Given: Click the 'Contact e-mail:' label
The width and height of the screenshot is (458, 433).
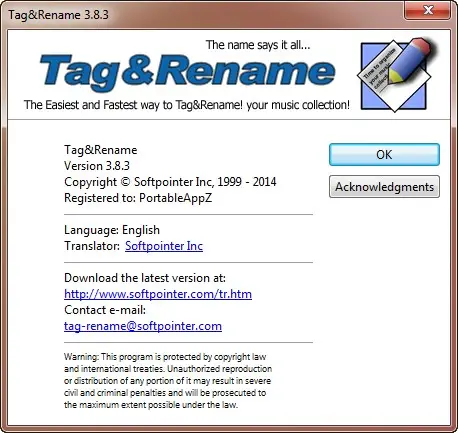Looking at the screenshot, I should tap(105, 310).
